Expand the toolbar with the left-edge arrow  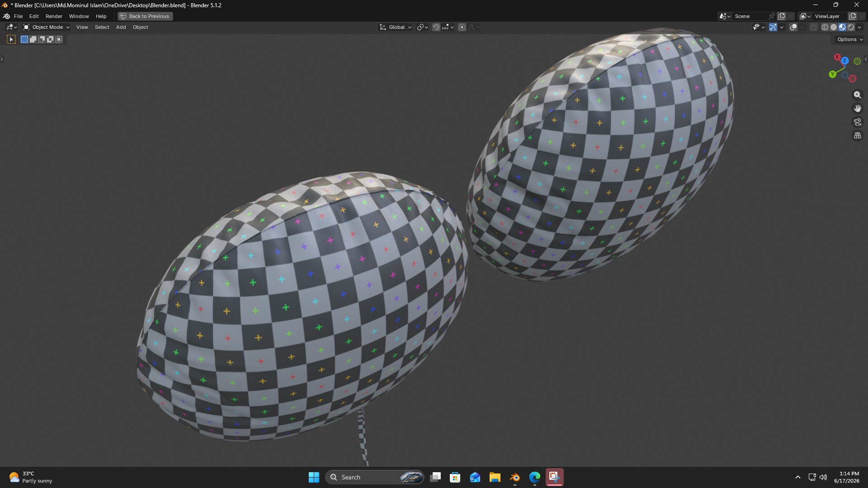pos(2,59)
